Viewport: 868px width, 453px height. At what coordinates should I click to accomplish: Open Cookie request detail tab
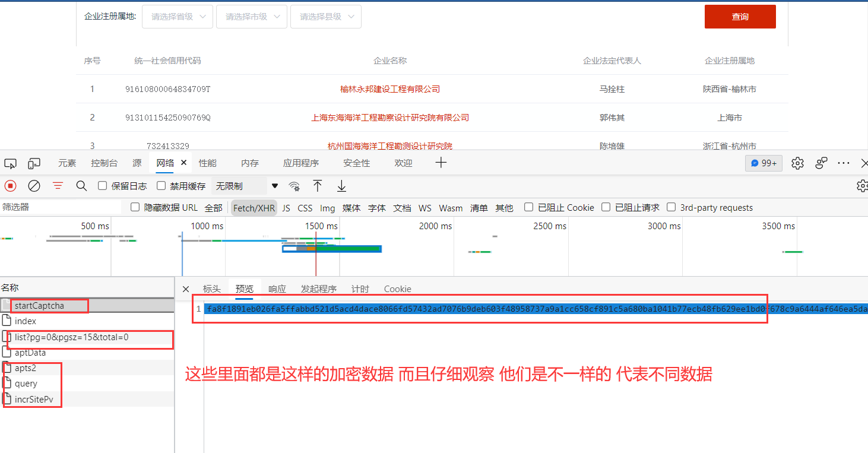tap(398, 289)
